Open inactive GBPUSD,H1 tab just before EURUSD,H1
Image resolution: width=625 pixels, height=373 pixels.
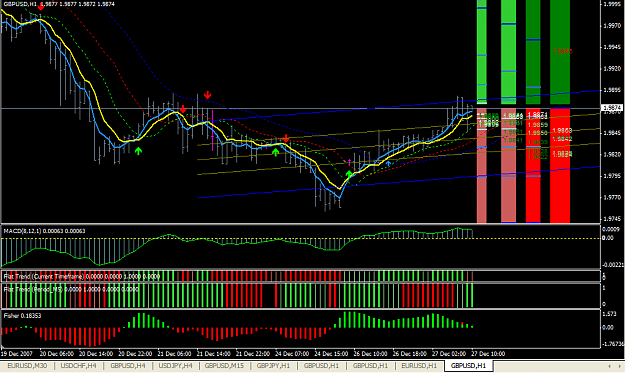pyautogui.click(x=370, y=365)
